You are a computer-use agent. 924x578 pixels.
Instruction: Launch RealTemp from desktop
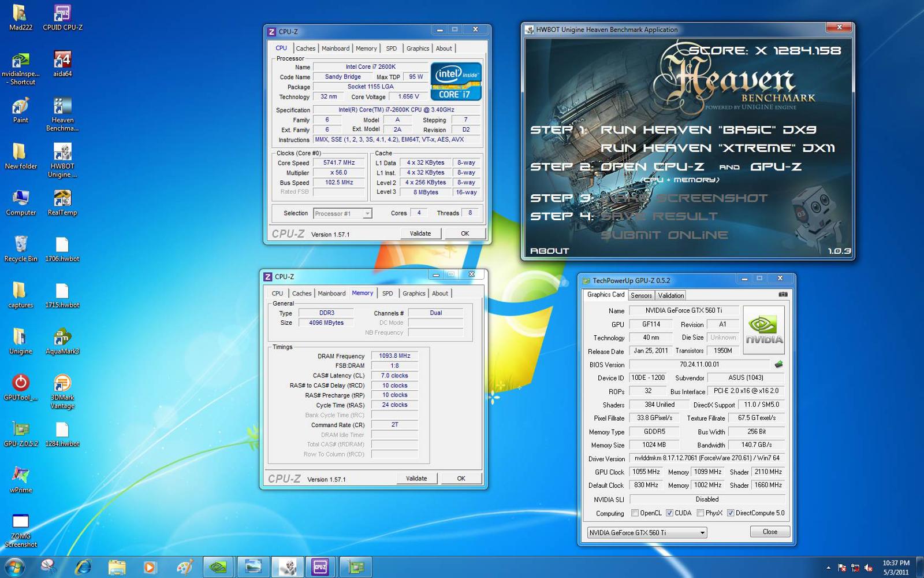(x=62, y=202)
